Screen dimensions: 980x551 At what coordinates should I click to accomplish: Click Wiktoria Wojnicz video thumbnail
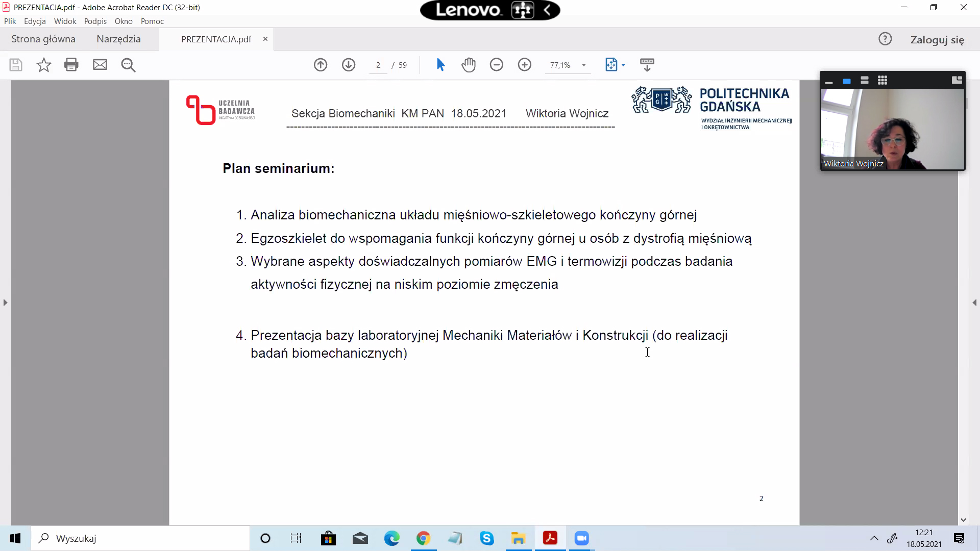pos(893,129)
